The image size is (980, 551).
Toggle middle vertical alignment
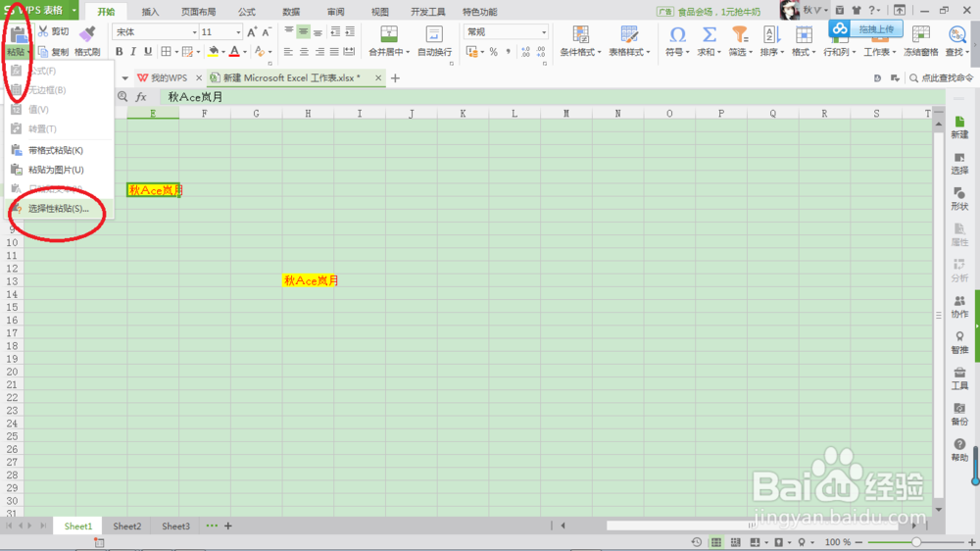click(303, 31)
